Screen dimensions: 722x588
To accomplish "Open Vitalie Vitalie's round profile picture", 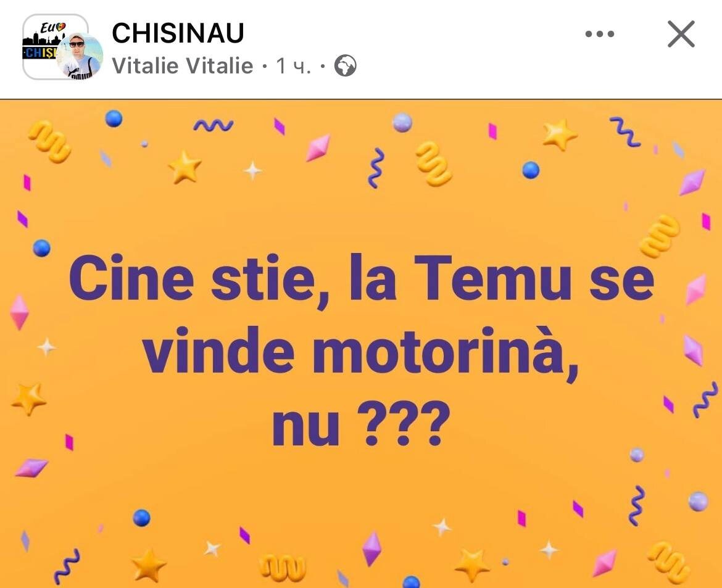I will pos(80,56).
